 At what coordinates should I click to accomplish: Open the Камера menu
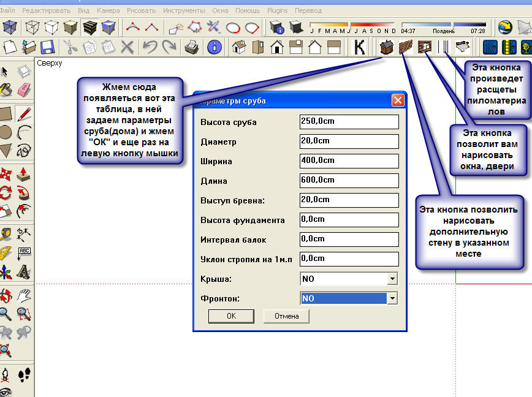point(108,11)
